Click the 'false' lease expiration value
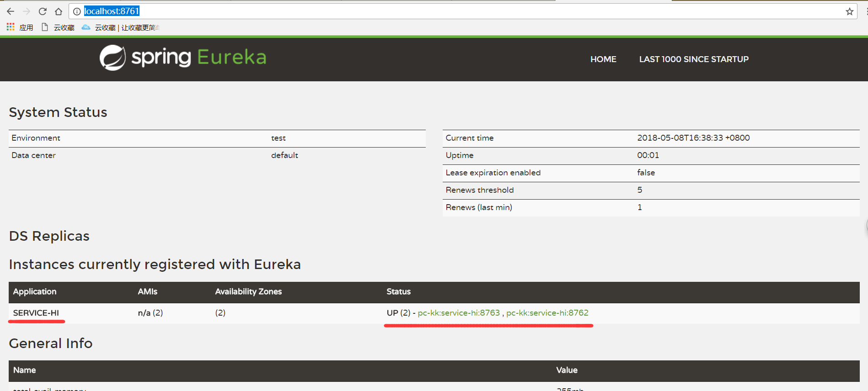 pos(646,173)
